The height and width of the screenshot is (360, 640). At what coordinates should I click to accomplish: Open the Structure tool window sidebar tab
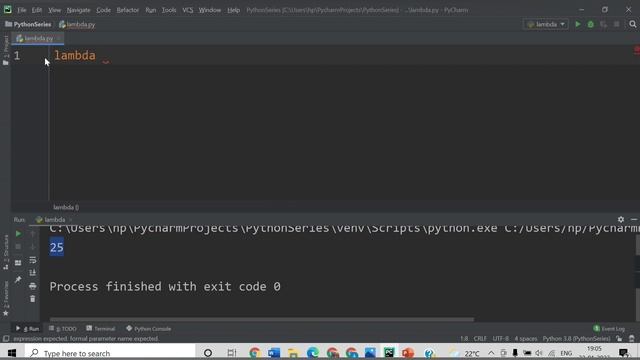5,252
